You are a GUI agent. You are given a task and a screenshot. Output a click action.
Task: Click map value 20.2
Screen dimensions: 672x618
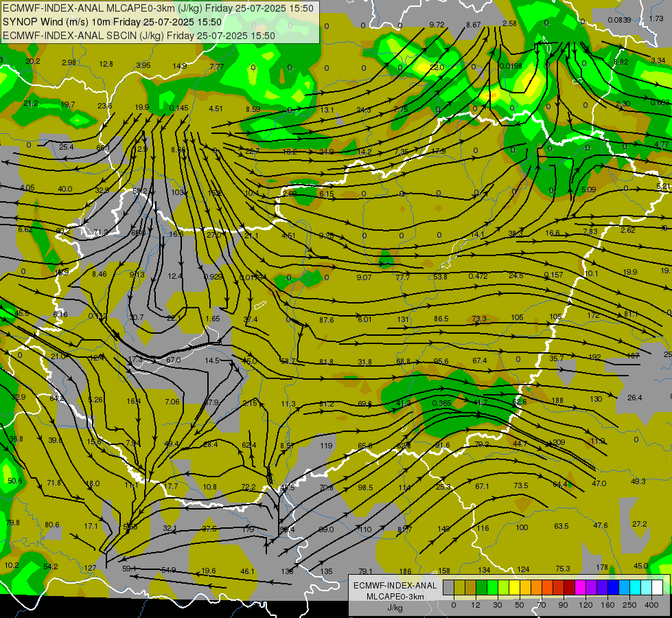(32, 61)
